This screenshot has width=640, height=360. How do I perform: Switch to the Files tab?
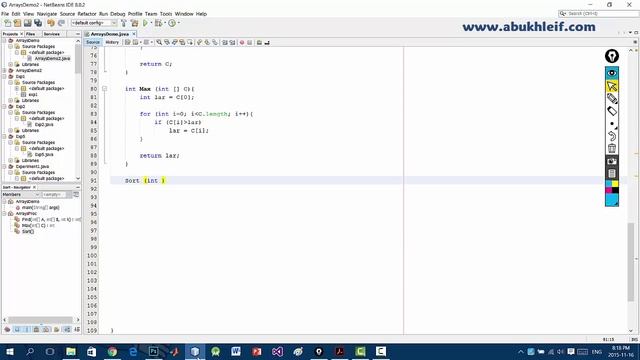(31, 34)
